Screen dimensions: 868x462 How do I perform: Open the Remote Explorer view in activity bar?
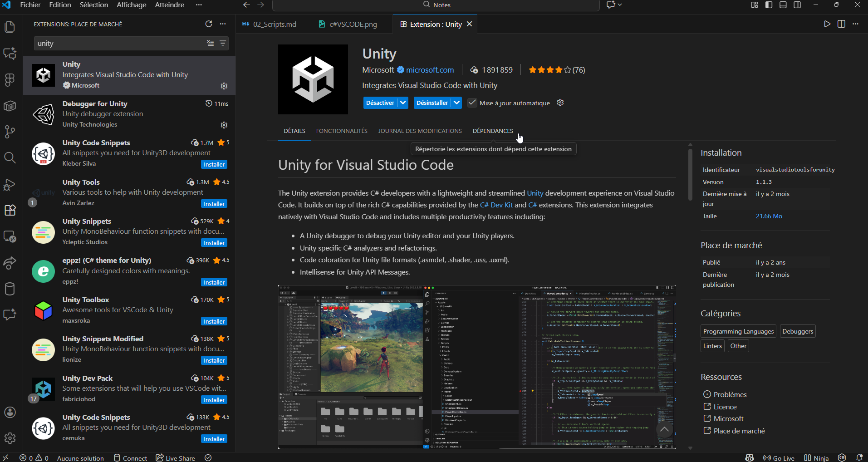pyautogui.click(x=10, y=236)
